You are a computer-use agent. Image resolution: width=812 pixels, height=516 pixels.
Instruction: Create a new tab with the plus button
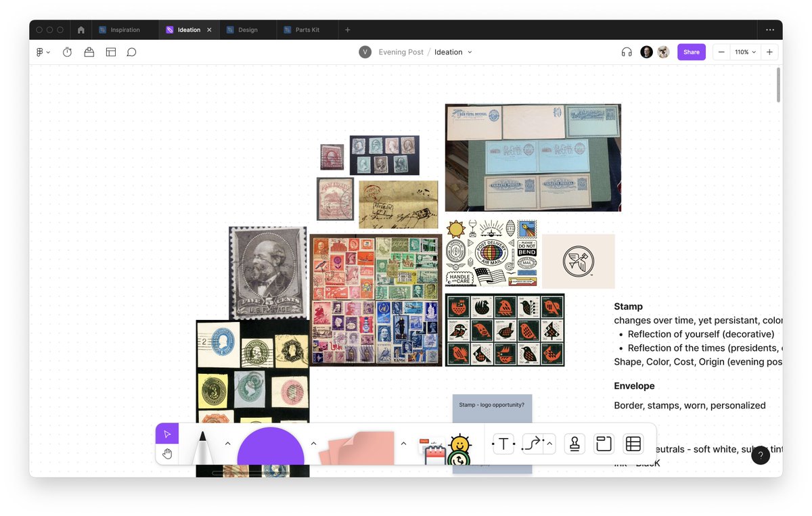tap(347, 30)
